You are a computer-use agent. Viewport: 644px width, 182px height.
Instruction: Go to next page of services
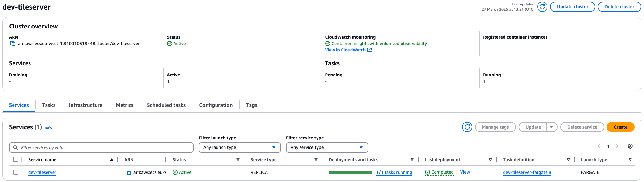[617, 146]
